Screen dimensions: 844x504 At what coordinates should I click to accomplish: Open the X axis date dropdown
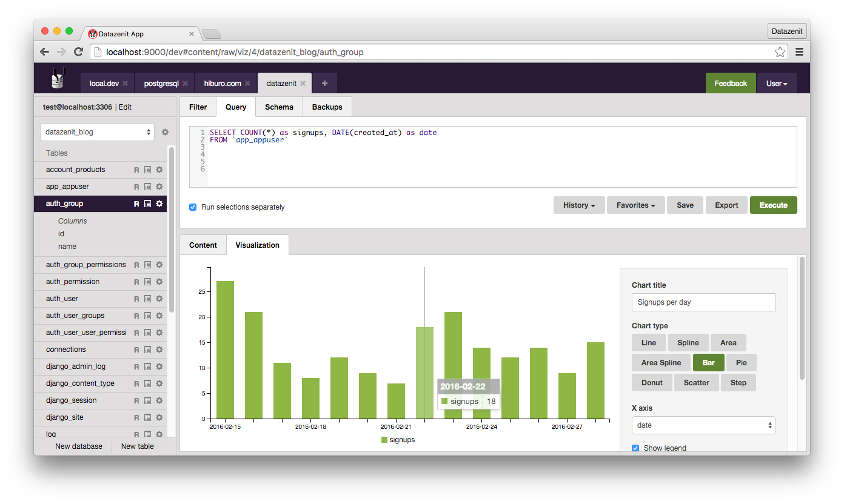pyautogui.click(x=703, y=425)
